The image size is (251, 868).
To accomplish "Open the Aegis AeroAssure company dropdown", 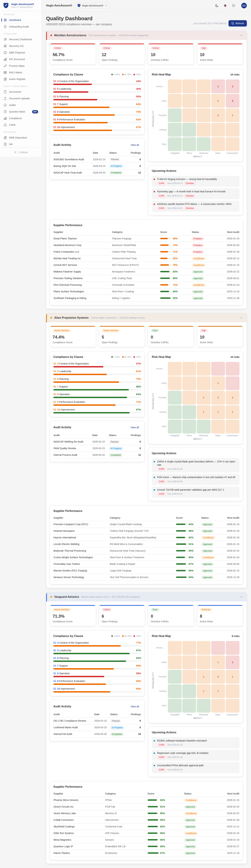I will pos(92,6).
